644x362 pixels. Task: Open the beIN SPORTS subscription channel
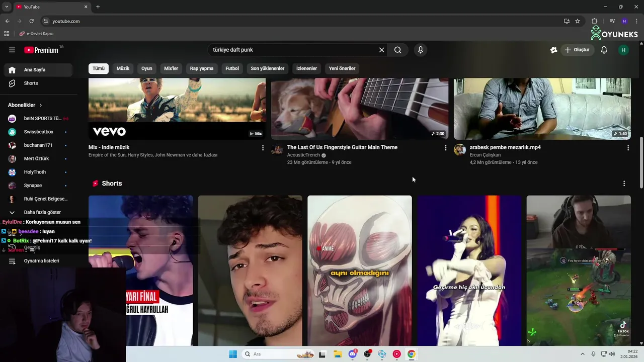coord(38,118)
